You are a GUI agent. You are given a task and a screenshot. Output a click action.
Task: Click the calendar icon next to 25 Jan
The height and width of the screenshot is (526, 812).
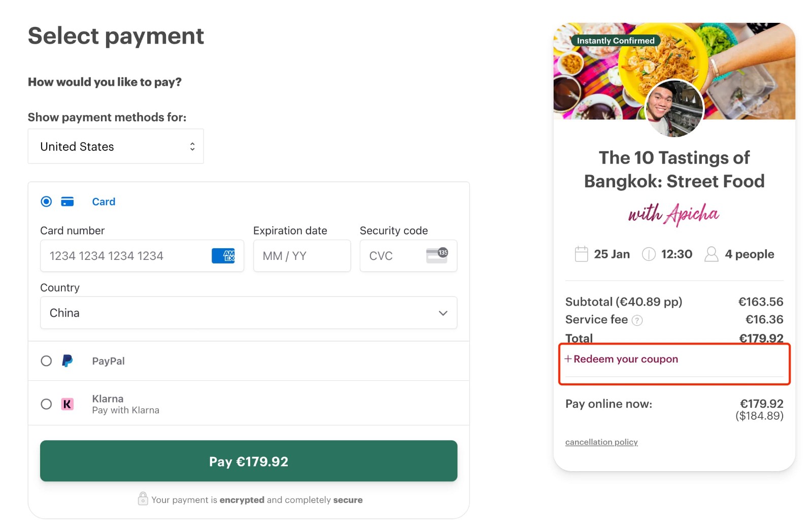[581, 254]
